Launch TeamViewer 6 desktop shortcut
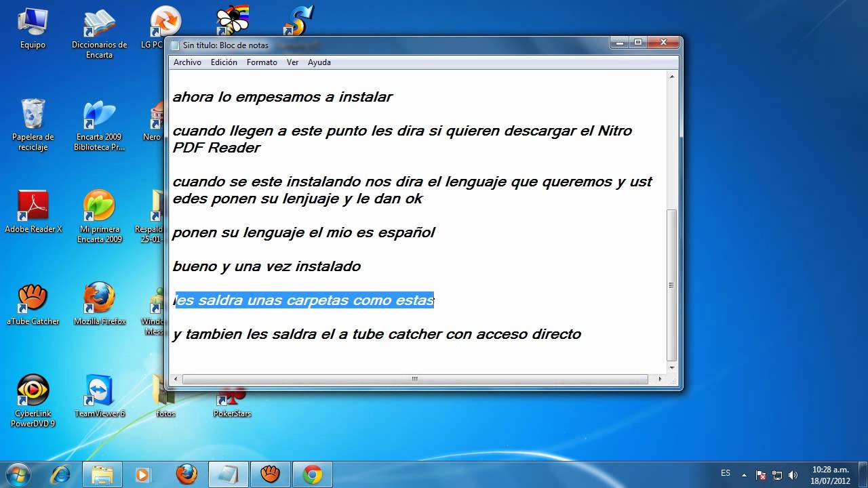The image size is (868, 488). (99, 397)
